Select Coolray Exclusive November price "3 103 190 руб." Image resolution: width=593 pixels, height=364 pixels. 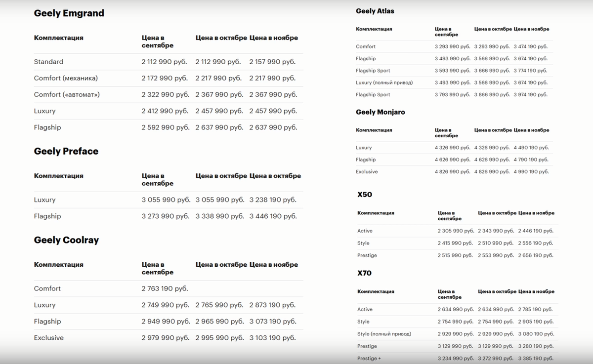(x=273, y=338)
